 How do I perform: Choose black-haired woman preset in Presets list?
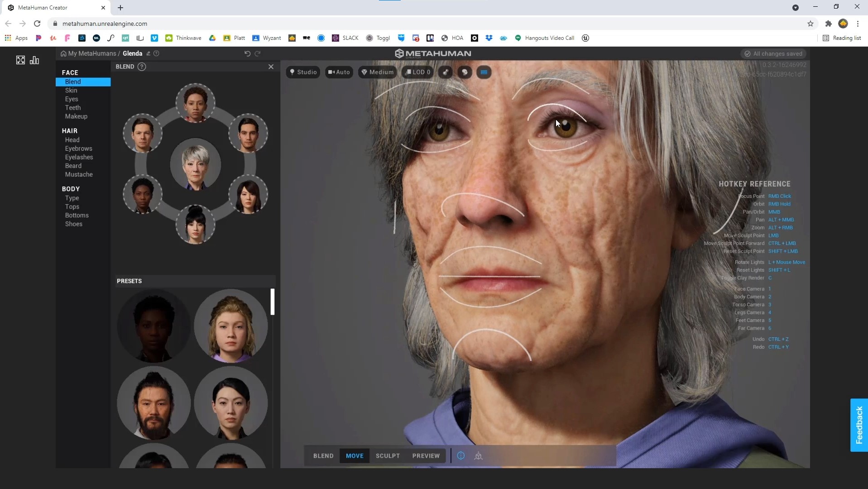(x=230, y=403)
